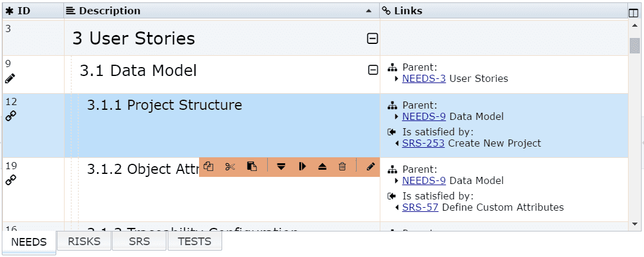Switch to the RISKS tab
The width and height of the screenshot is (644, 257).
click(x=84, y=242)
